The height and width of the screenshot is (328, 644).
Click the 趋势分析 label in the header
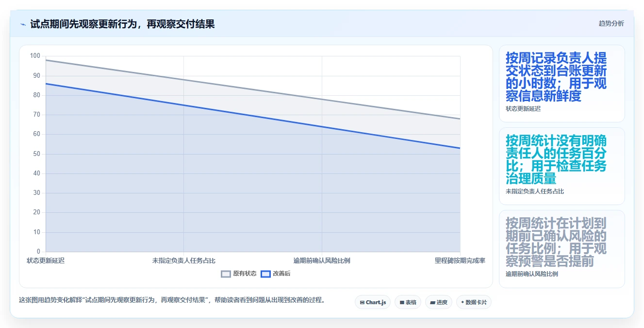coord(611,23)
